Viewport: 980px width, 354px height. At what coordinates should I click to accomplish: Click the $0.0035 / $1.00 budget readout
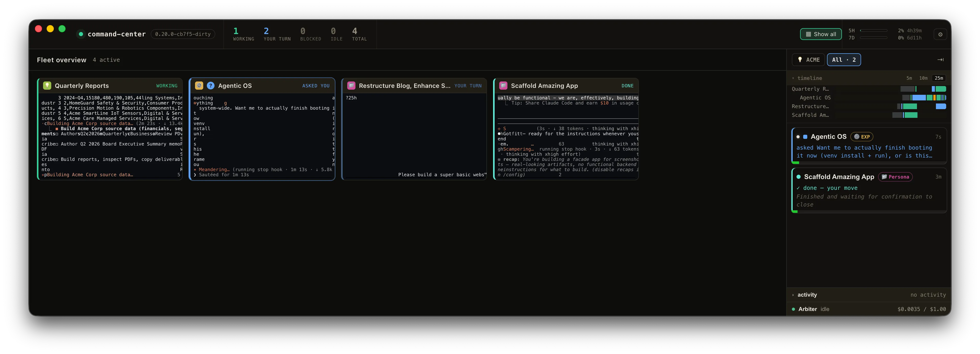(x=921, y=309)
